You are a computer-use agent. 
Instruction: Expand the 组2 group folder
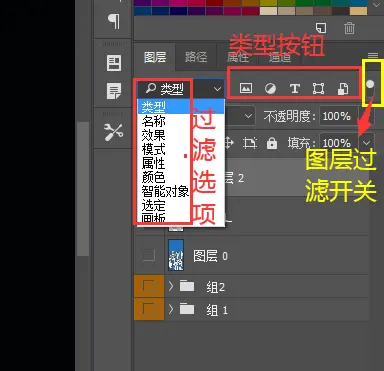(x=171, y=286)
